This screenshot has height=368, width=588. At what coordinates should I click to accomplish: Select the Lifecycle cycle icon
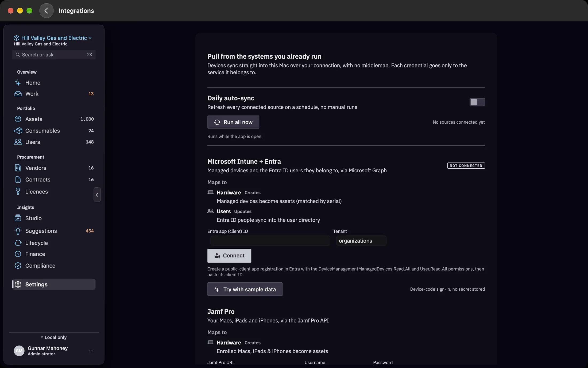point(18,243)
